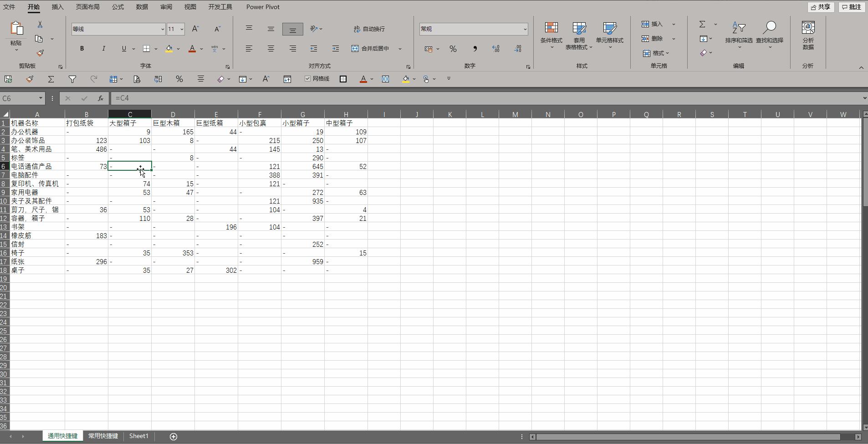Click the Insert Function fx button

(100, 98)
